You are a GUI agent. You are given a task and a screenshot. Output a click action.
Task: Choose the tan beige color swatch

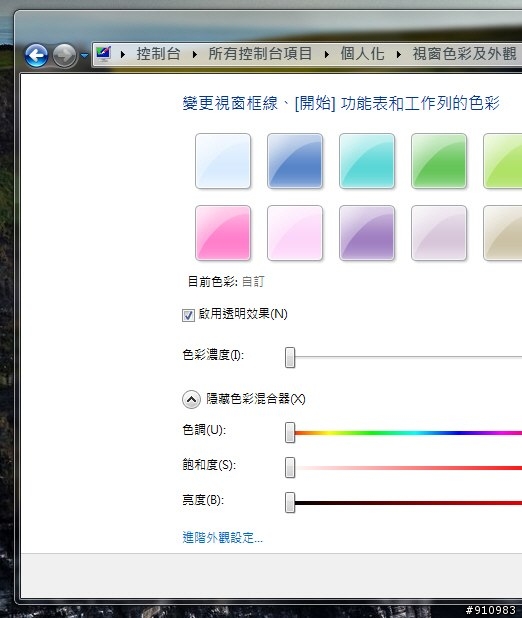[503, 233]
